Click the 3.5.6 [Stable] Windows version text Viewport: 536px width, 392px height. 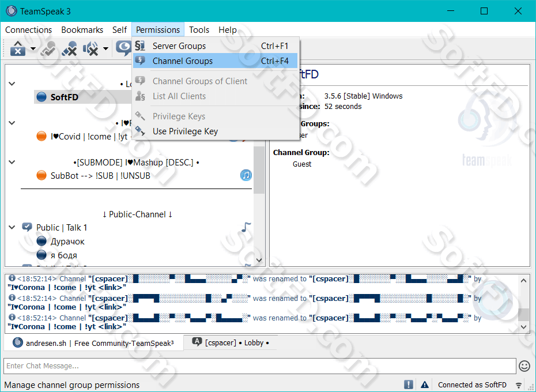pos(363,96)
